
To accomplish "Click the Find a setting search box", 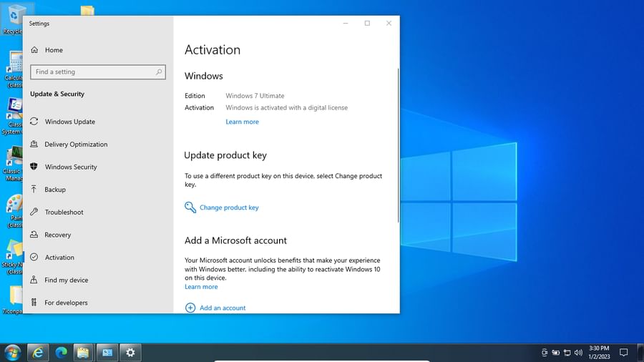I will pos(98,72).
